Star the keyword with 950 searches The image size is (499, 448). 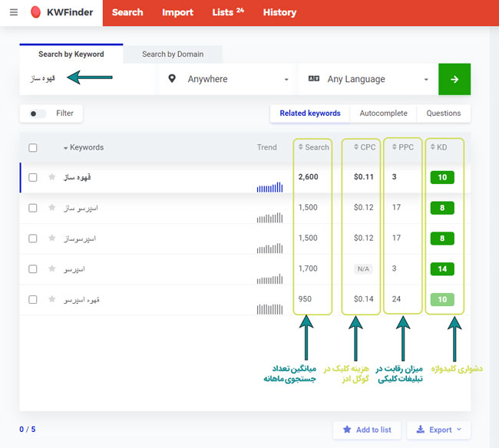coord(52,300)
